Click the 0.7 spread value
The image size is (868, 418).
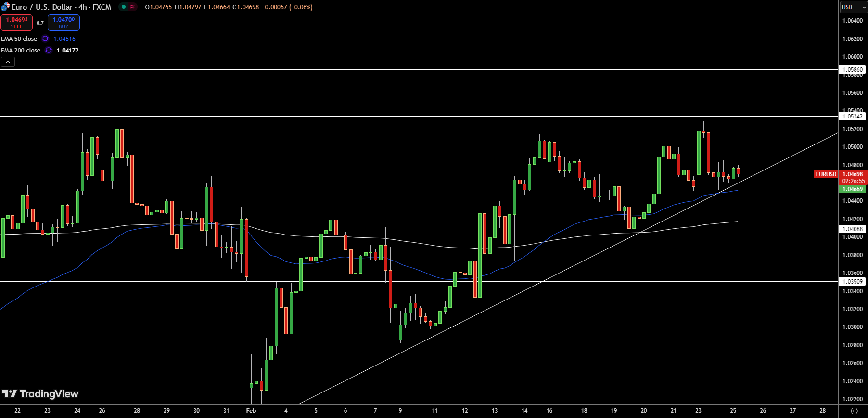tap(40, 23)
